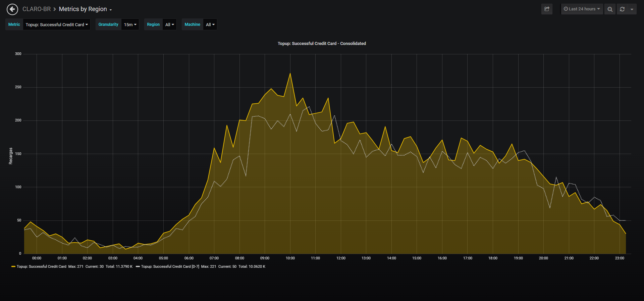Click the Metric label

pyautogui.click(x=14, y=24)
